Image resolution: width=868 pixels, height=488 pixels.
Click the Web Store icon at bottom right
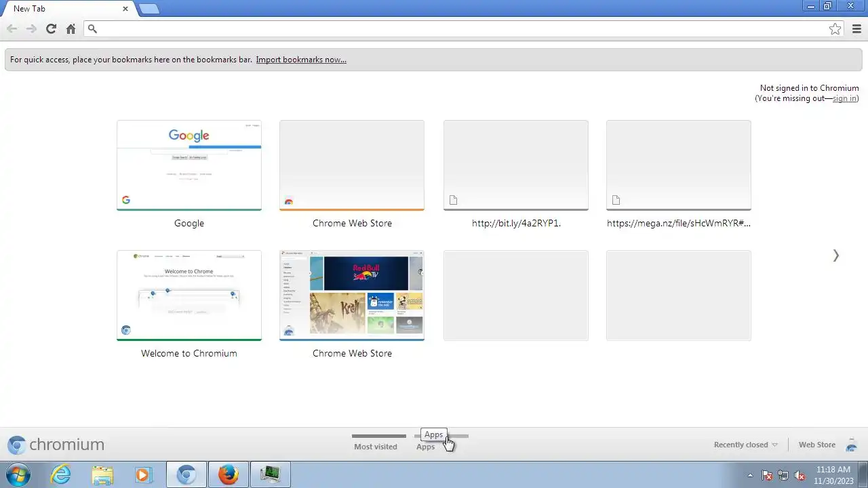852,445
